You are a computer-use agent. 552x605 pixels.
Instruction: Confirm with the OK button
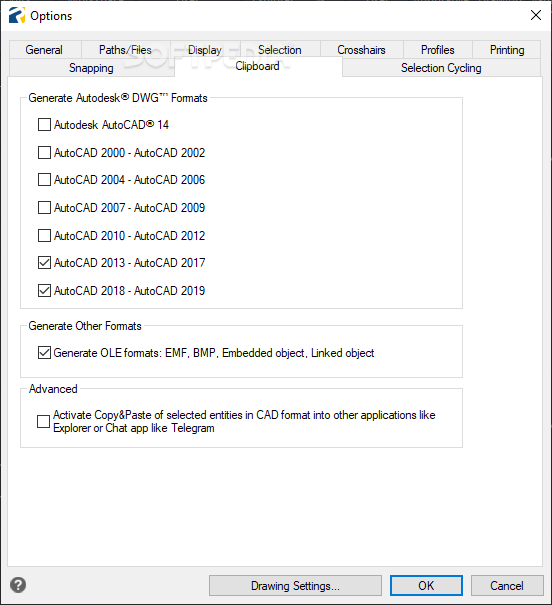(x=426, y=585)
